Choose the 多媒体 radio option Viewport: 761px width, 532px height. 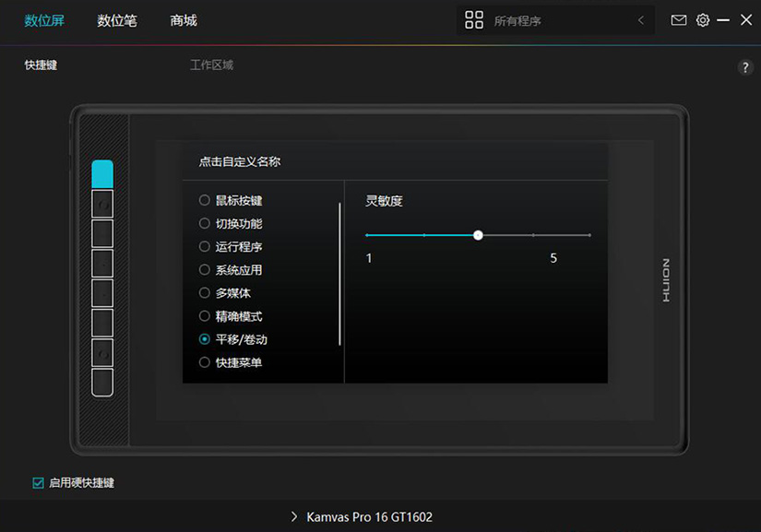205,293
